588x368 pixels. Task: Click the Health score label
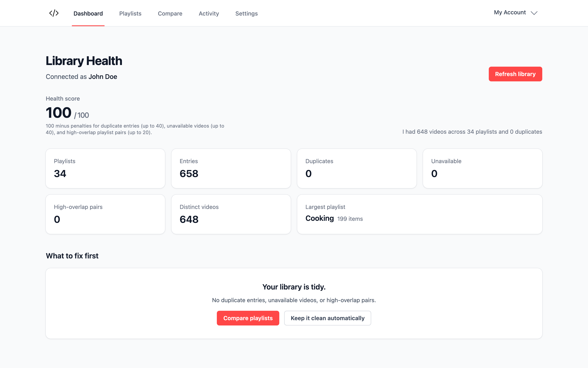pos(63,99)
